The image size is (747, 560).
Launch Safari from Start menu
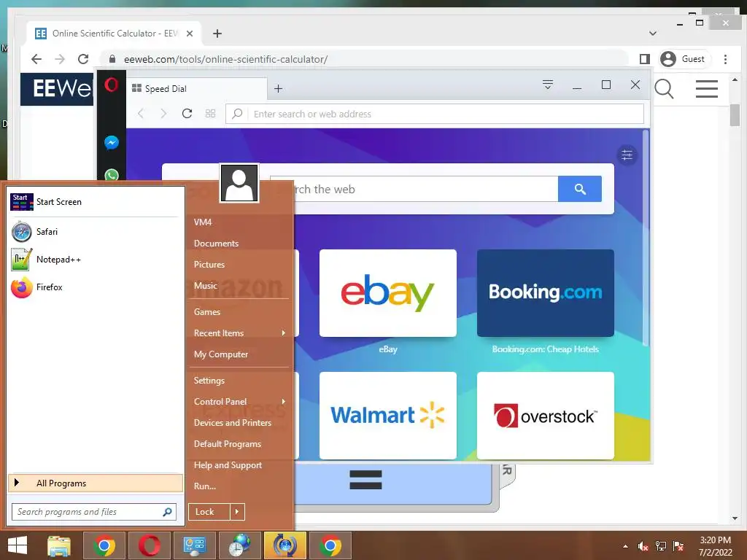(x=96, y=232)
